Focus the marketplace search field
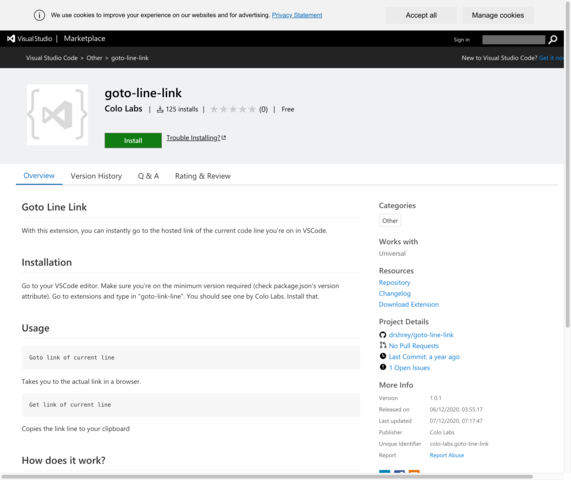The width and height of the screenshot is (571, 480). [514, 39]
